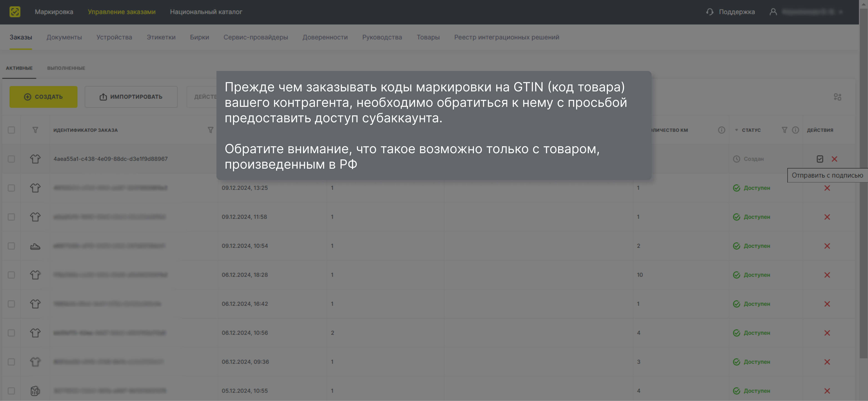Switch to the Выполненные tab
This screenshot has height=401, width=868.
point(66,68)
